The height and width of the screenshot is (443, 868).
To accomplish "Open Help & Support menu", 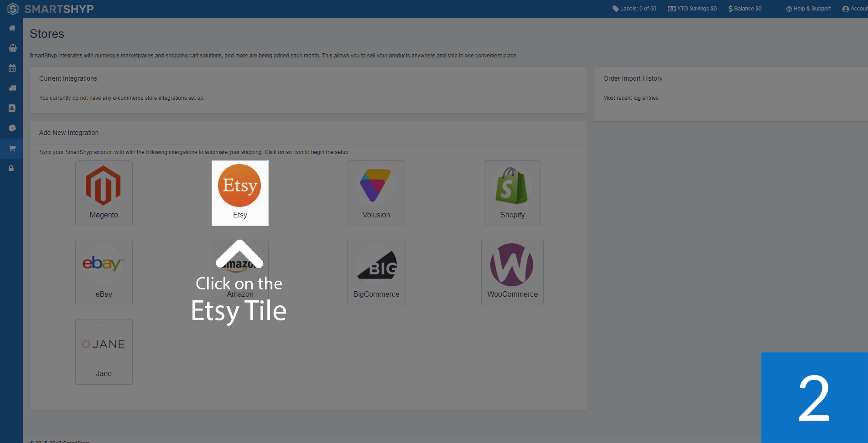I will (808, 9).
